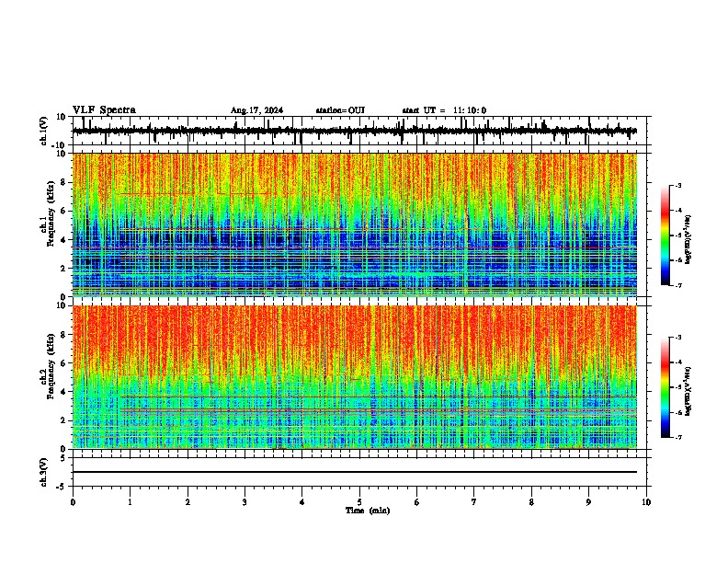Click the Time (min) axis label

pyautogui.click(x=368, y=511)
